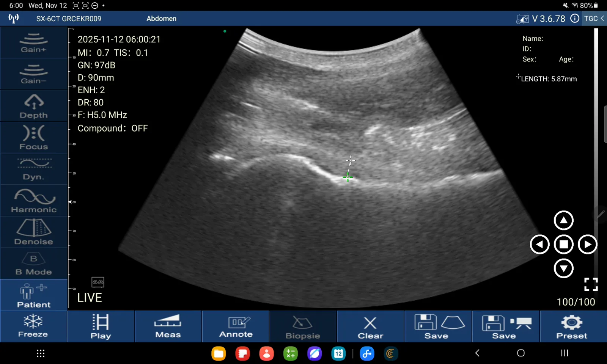Change the Focus position
The image size is (607, 364).
coord(34,137)
